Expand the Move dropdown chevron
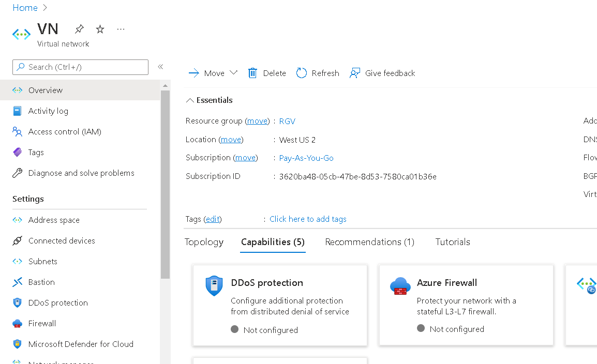Viewport: 597px width, 364px height. [x=233, y=73]
